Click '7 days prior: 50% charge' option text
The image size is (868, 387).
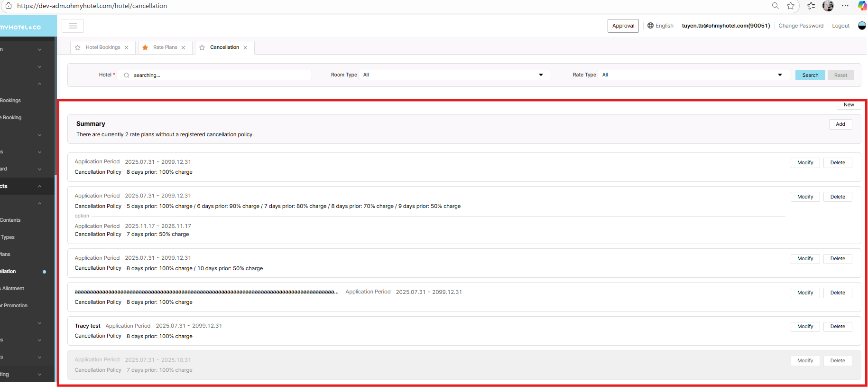pos(157,235)
